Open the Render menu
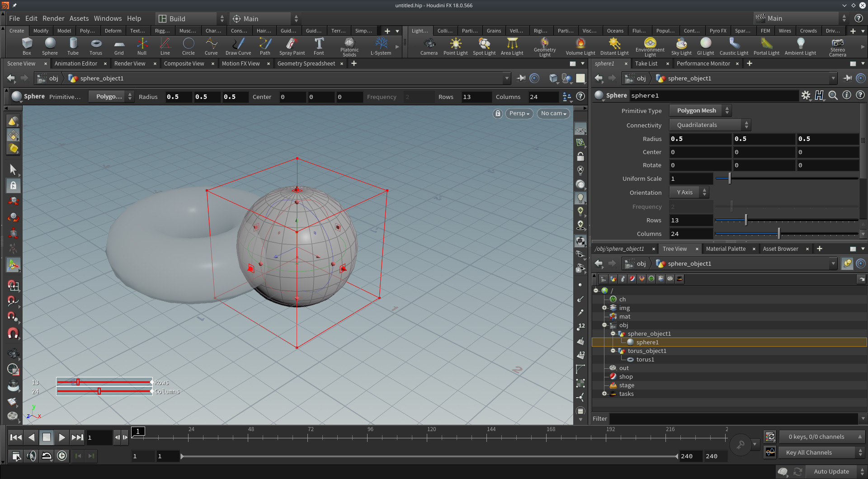The image size is (868, 479). coord(53,19)
